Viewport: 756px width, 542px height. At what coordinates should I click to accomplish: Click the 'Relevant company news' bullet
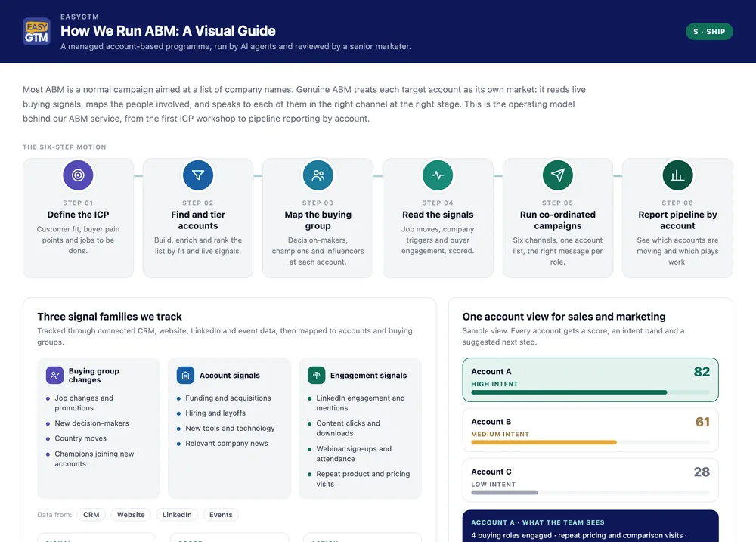[x=227, y=444]
